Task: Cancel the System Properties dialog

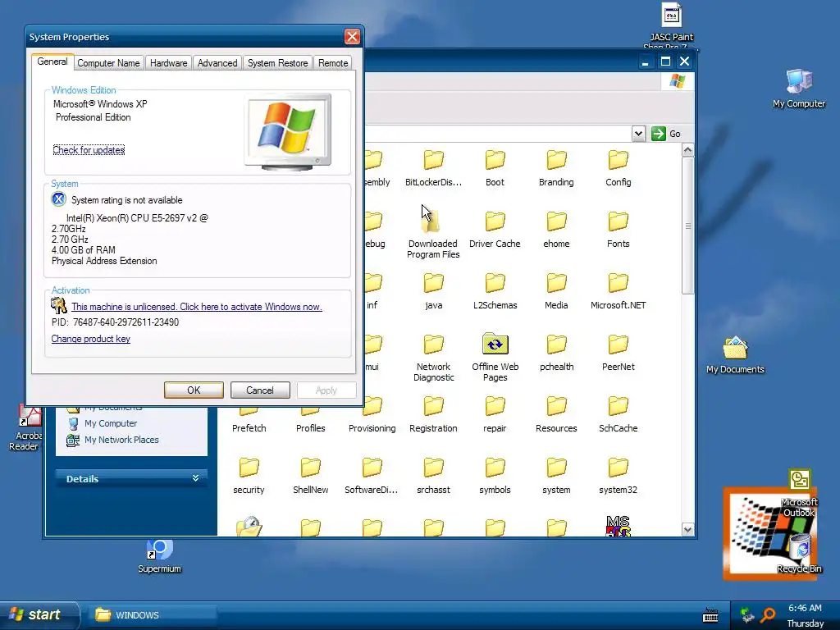Action: pos(260,390)
